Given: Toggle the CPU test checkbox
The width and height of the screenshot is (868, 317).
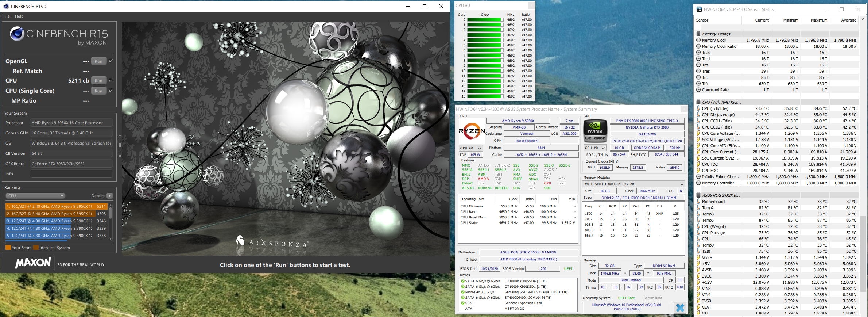Looking at the screenshot, I should [111, 80].
